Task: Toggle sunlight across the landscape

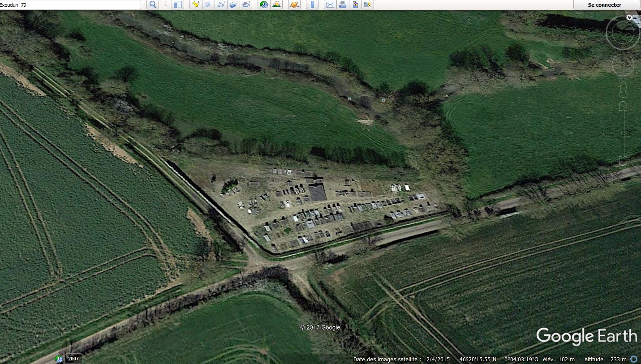Action: click(276, 4)
